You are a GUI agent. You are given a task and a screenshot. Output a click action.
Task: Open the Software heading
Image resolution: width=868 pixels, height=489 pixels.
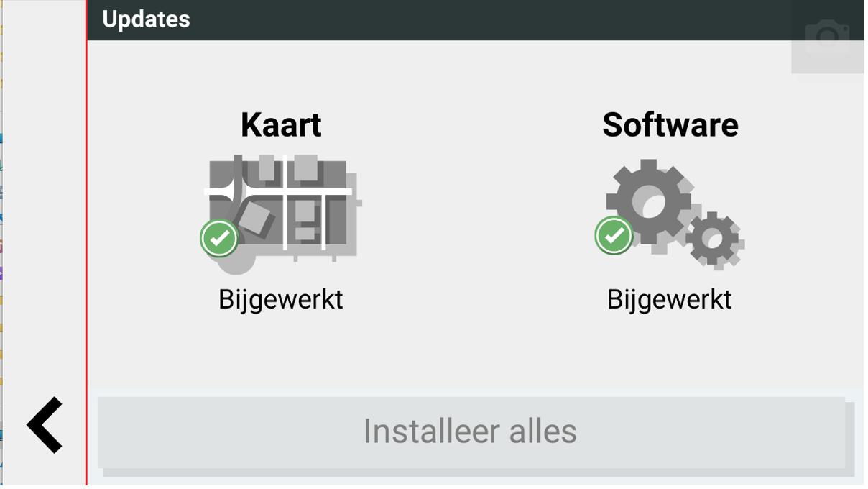[670, 125]
